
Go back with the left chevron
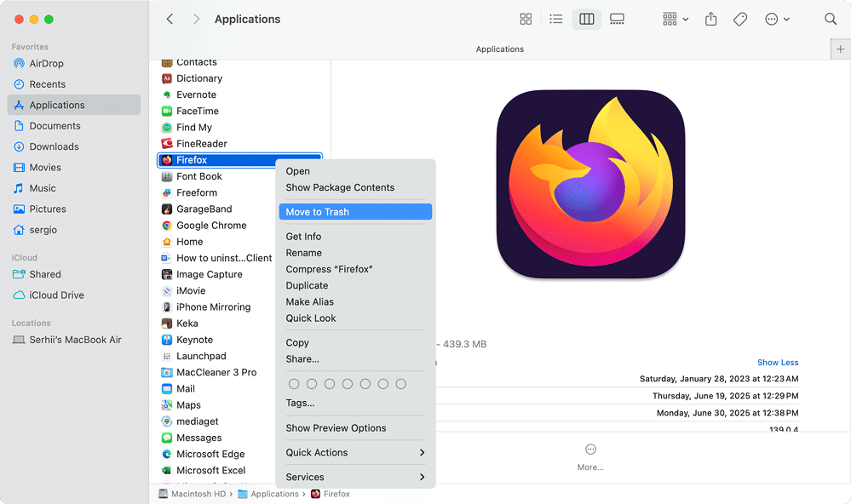coord(170,19)
